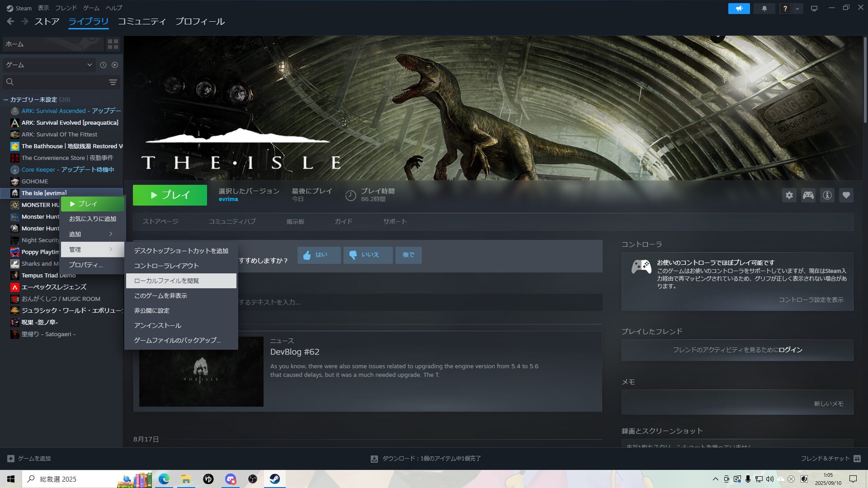Switch to Big Picture mode icon
Image resolution: width=868 pixels, height=488 pixels.
point(814,9)
